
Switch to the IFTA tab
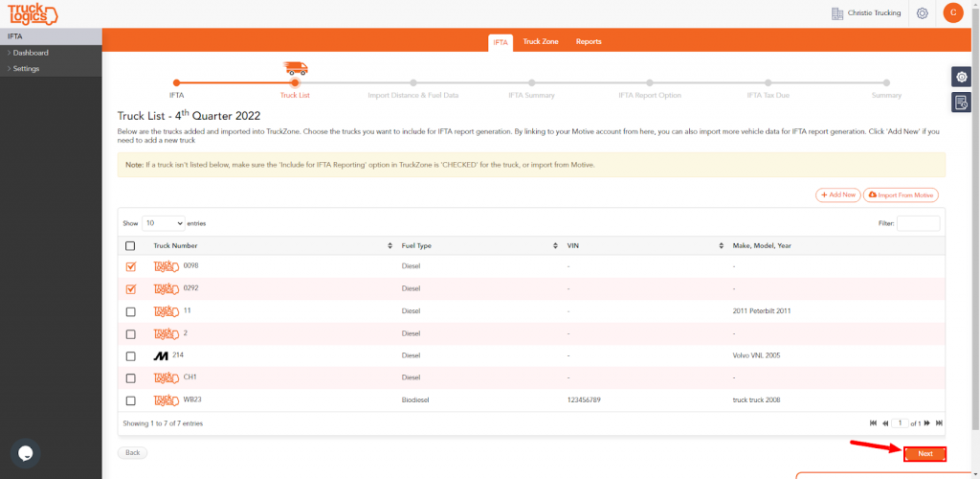[500, 42]
